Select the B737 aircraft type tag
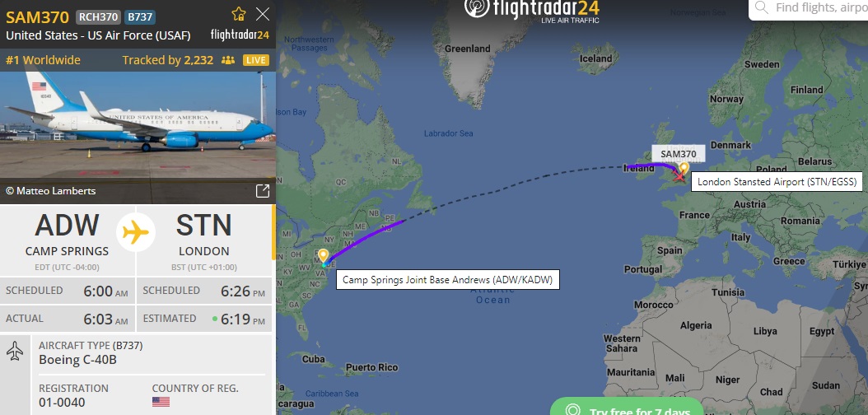This screenshot has width=868, height=415. click(x=139, y=16)
